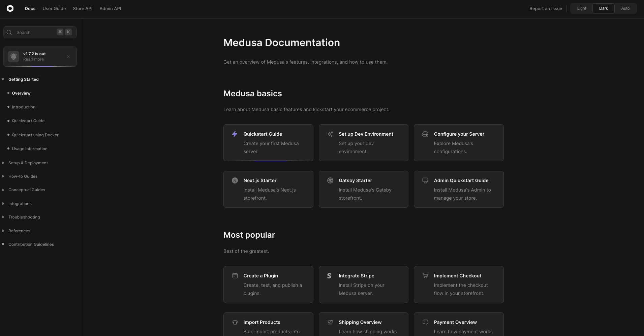Select the bell icon in the v1.7.2 banner
Screen dimensions: 644x336
tap(13, 56)
